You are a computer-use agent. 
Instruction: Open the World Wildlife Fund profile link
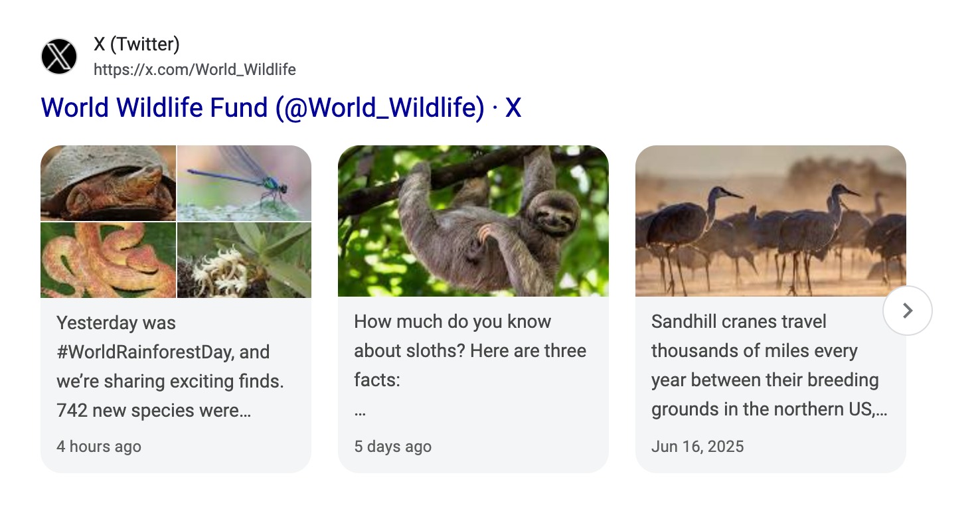pyautogui.click(x=281, y=107)
